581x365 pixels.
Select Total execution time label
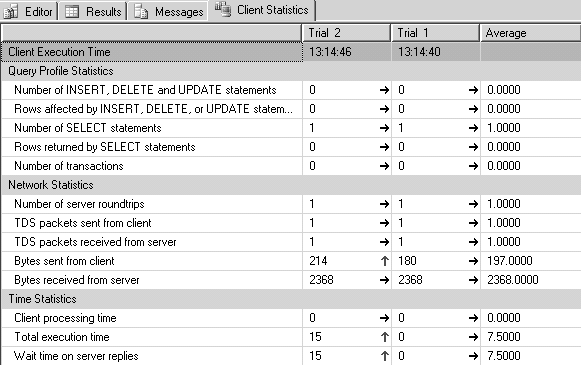tap(62, 337)
